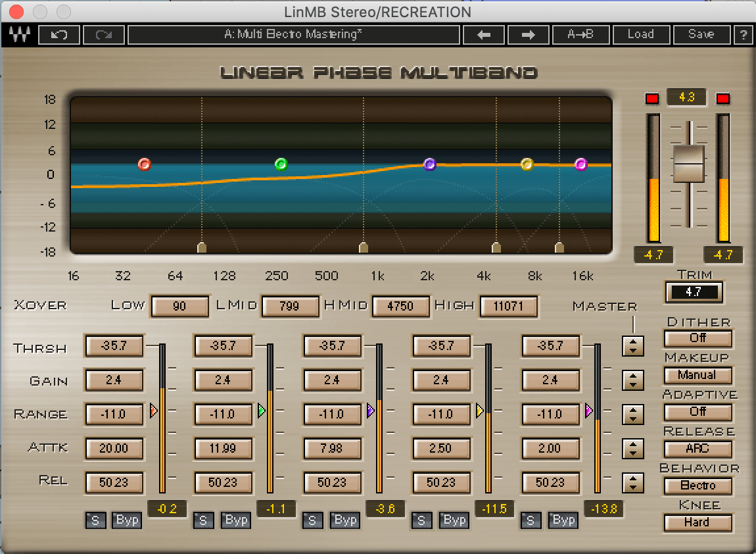Click the master gain up/down stepper
This screenshot has width=756, height=554.
[x=633, y=380]
